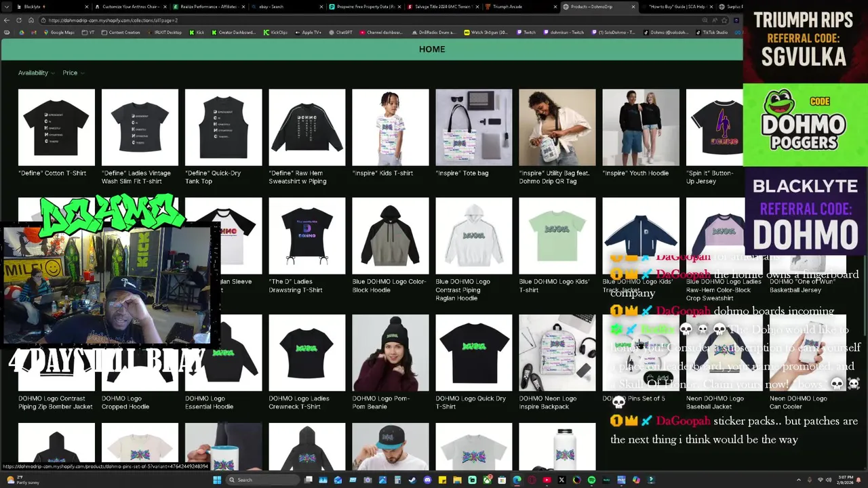Viewport: 868px width, 488px height.
Task: Open the Windows Start menu
Action: (x=217, y=480)
